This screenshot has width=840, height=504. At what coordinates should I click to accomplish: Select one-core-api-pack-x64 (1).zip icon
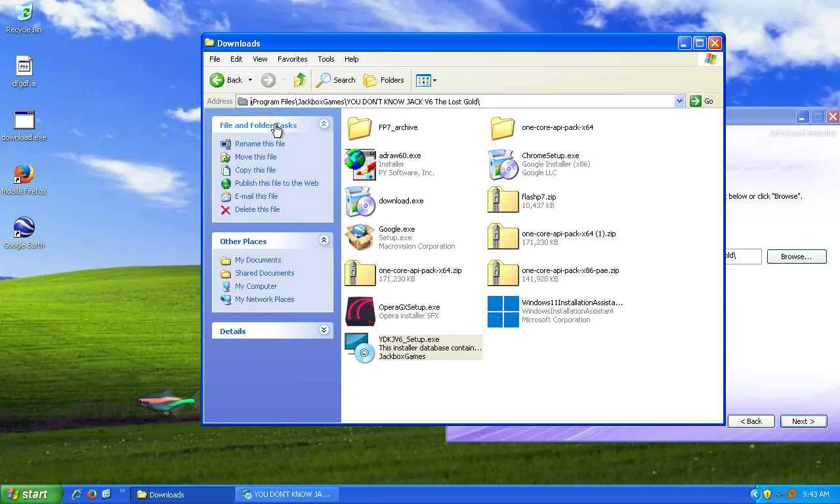pyautogui.click(x=503, y=238)
